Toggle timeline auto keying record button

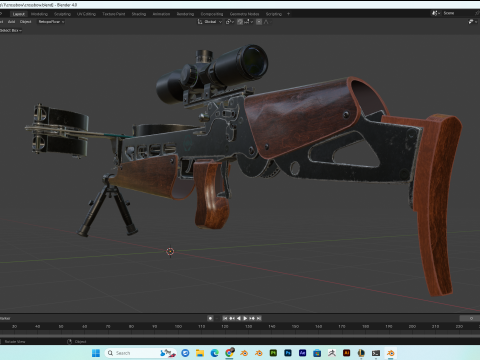[210, 318]
